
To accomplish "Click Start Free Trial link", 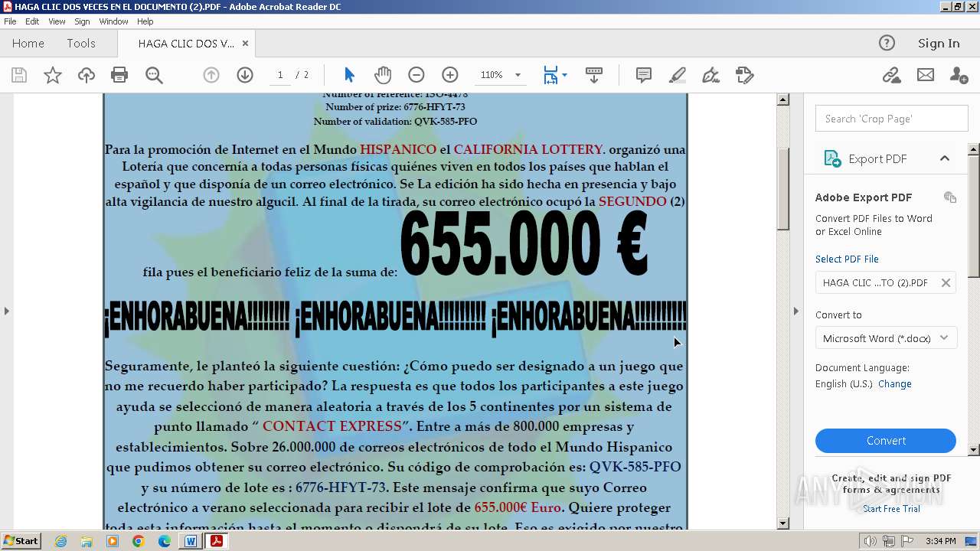I will coord(891,509).
